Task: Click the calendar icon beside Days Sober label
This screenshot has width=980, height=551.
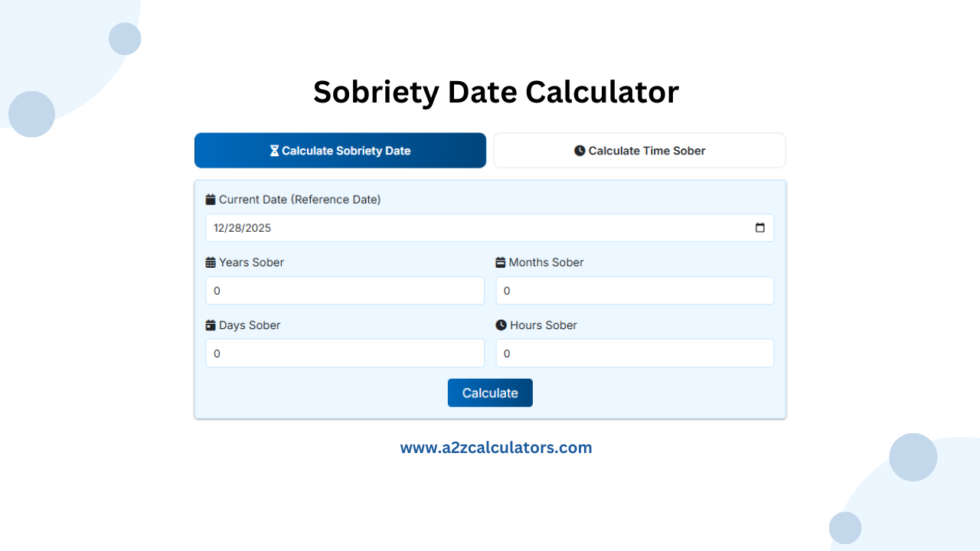Action: [x=211, y=324]
